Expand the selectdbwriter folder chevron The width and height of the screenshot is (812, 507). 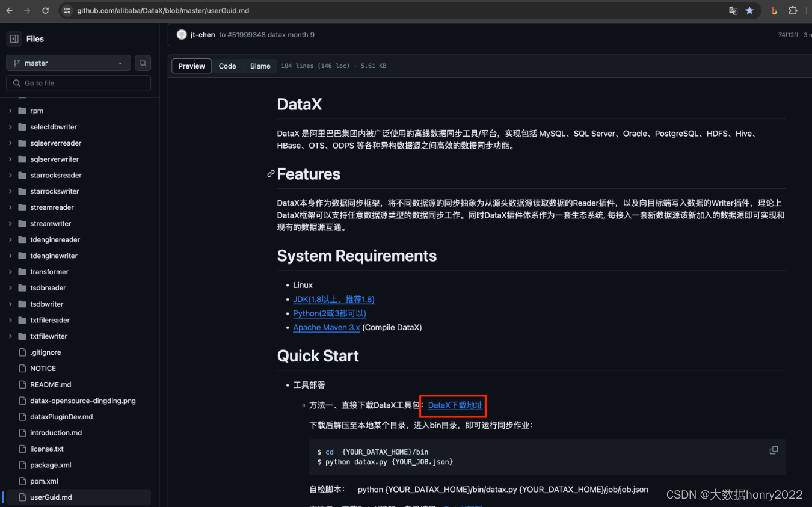(x=10, y=127)
